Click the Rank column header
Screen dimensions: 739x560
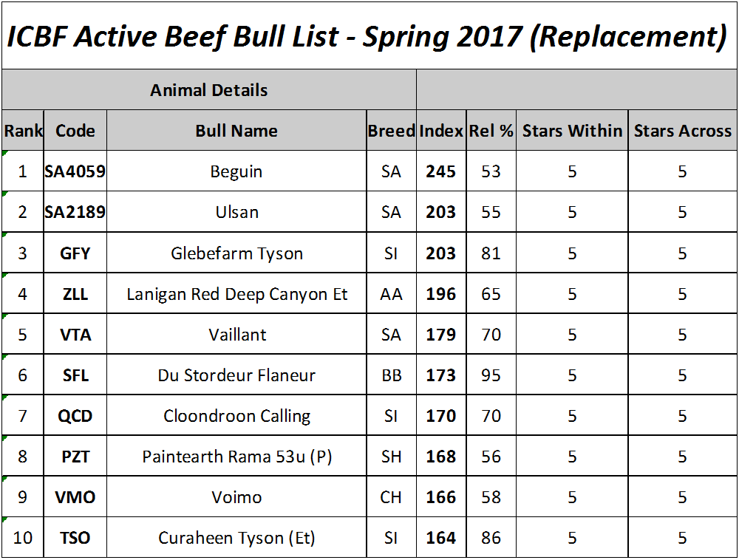tap(23, 131)
